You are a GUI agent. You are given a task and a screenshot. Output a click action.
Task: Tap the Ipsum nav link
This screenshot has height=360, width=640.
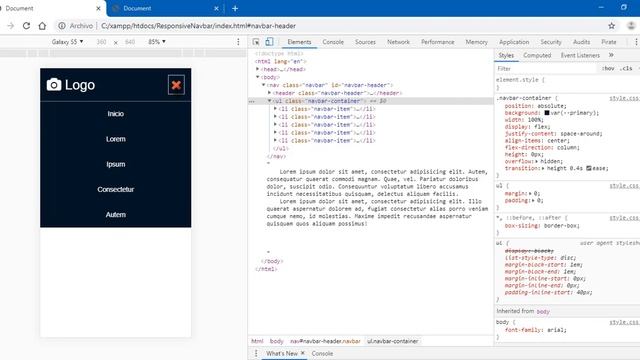(116, 164)
